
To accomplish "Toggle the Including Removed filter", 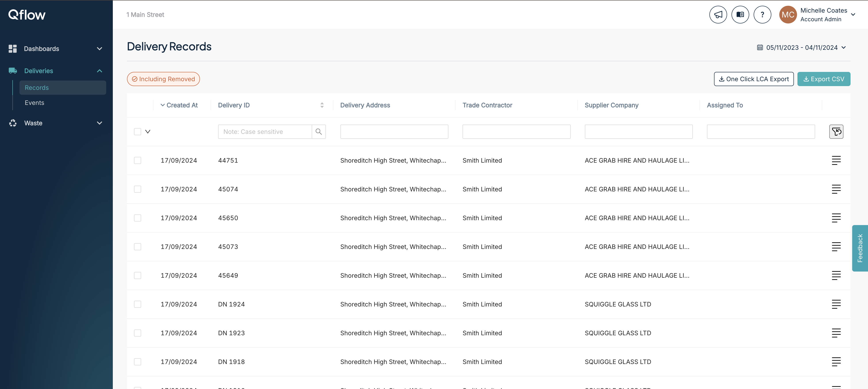I will 163,79.
